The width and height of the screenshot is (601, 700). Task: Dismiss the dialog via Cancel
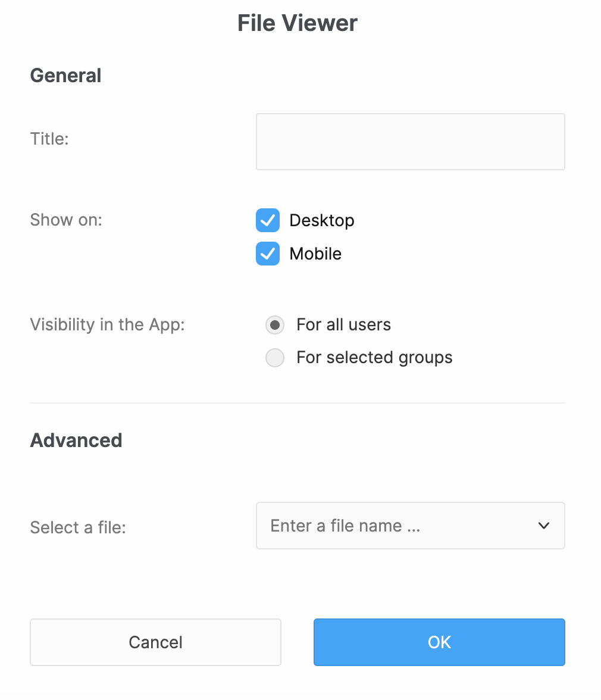click(155, 642)
